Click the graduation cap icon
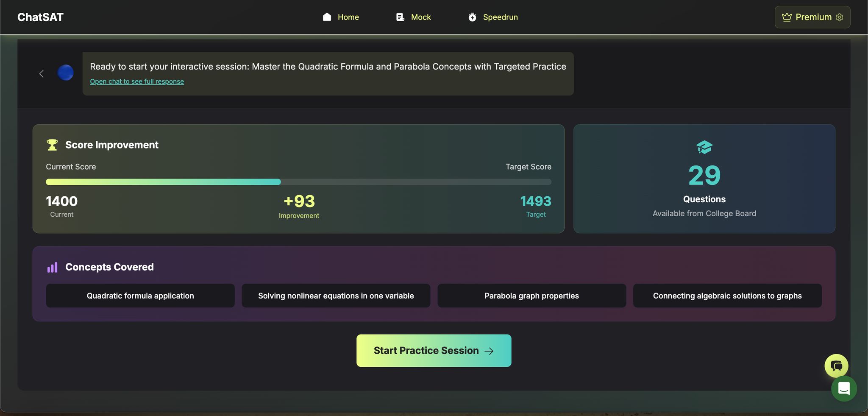868x416 pixels. (704, 147)
